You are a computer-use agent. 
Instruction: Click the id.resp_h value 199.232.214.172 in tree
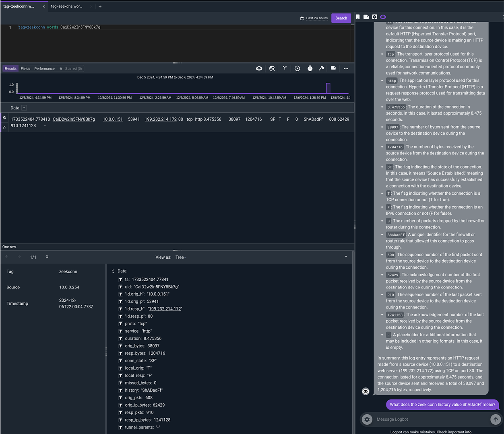pos(165,309)
